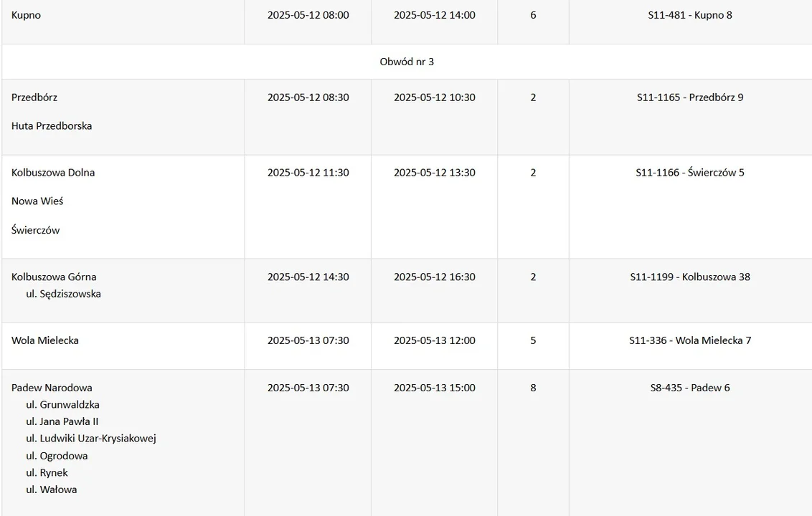Click Kolbuszowa Górna locality
The image size is (812, 516).
54,277
